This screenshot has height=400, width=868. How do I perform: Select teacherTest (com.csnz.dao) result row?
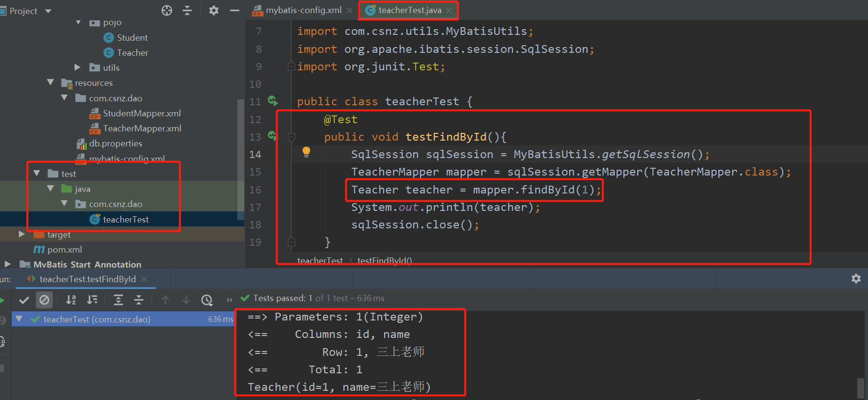[123, 319]
